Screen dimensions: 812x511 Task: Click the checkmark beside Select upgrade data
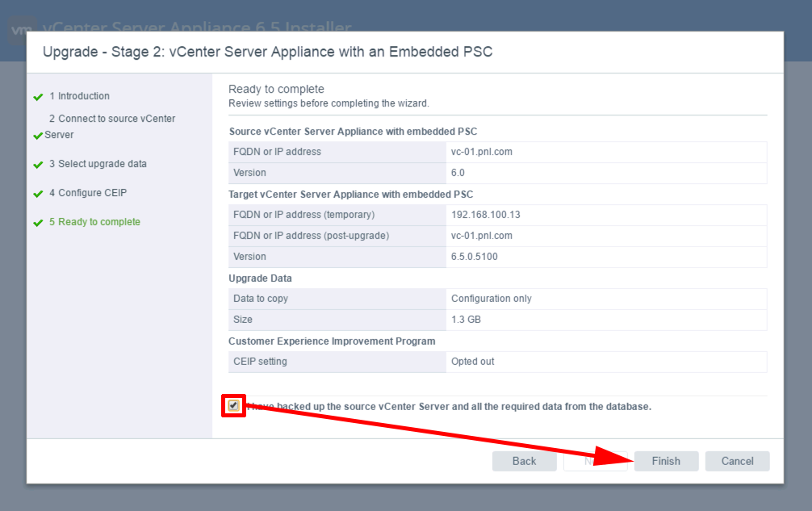click(38, 165)
